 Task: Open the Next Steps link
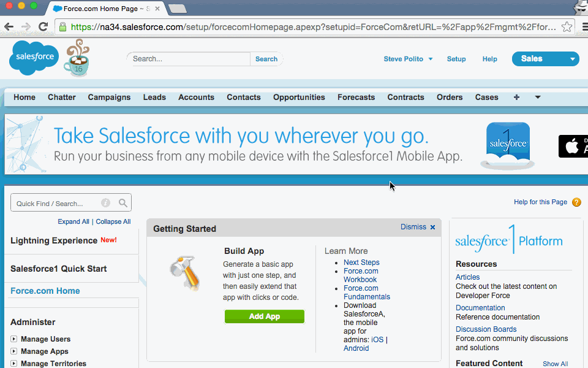point(361,262)
